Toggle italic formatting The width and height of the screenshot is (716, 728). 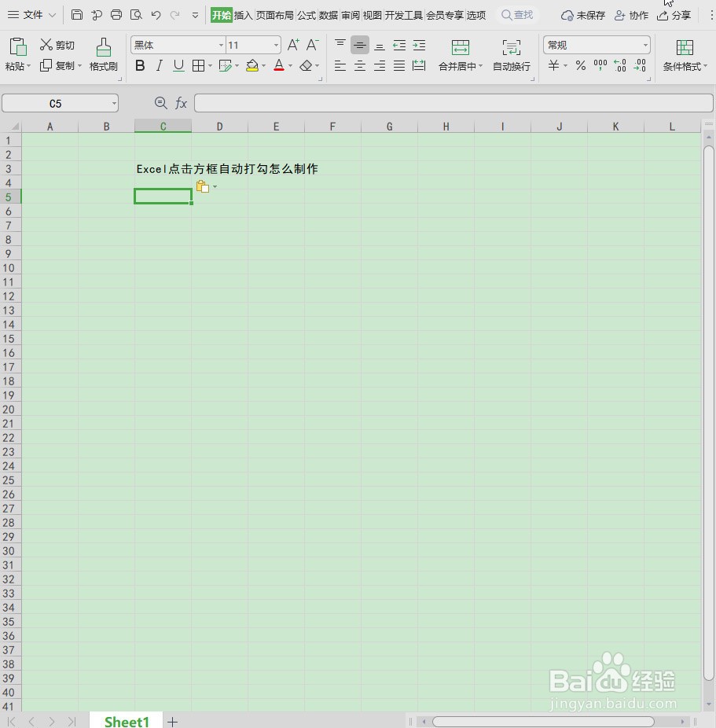pyautogui.click(x=160, y=66)
